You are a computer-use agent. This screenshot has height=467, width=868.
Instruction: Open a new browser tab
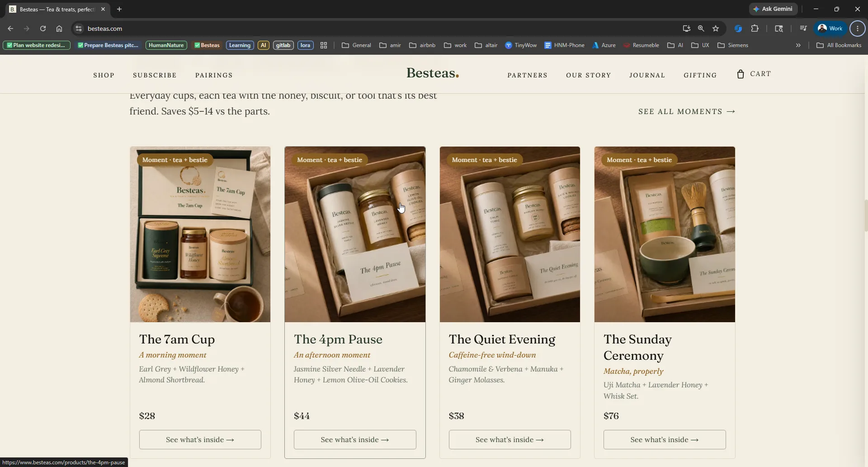(x=119, y=9)
